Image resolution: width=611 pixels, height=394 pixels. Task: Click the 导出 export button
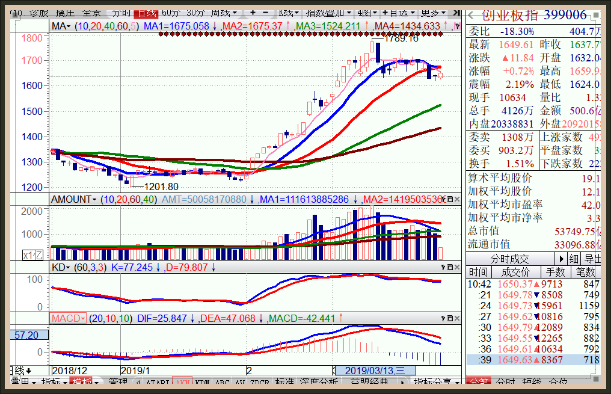592,259
